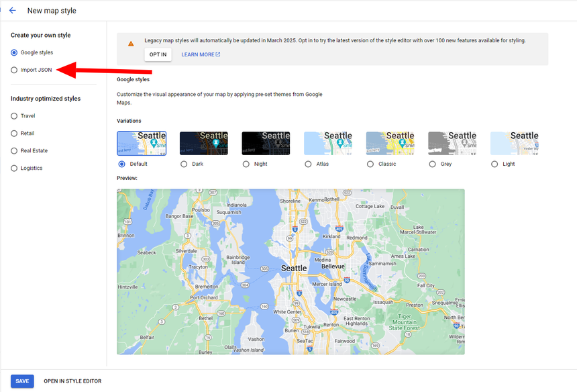This screenshot has width=577, height=392.
Task: Select the Light variation radio button
Action: coord(494,164)
